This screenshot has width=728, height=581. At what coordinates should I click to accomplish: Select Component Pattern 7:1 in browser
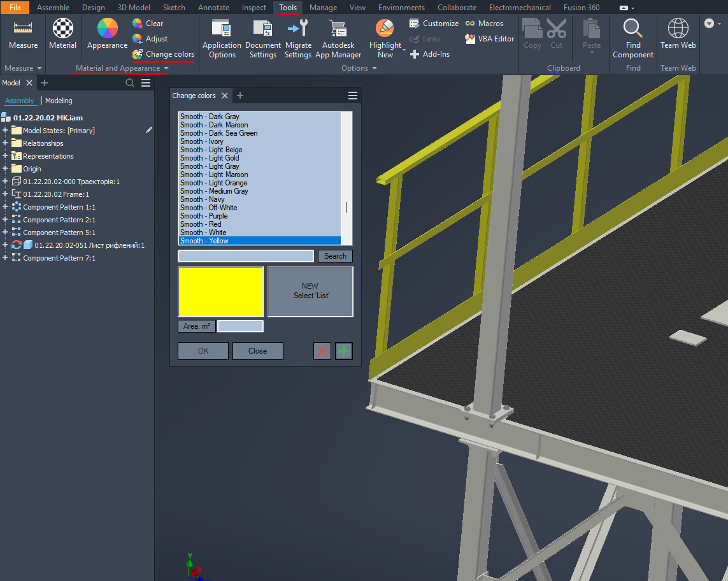[x=59, y=258]
